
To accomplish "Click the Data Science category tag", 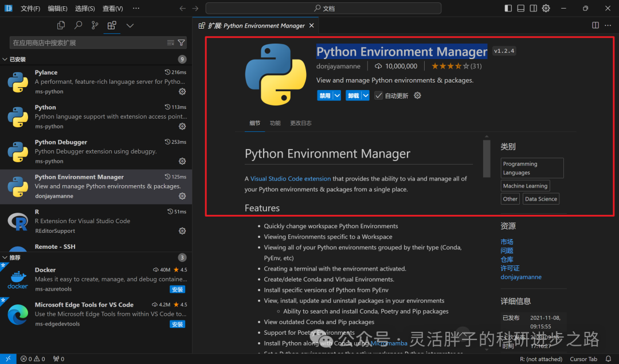I will [x=541, y=199].
